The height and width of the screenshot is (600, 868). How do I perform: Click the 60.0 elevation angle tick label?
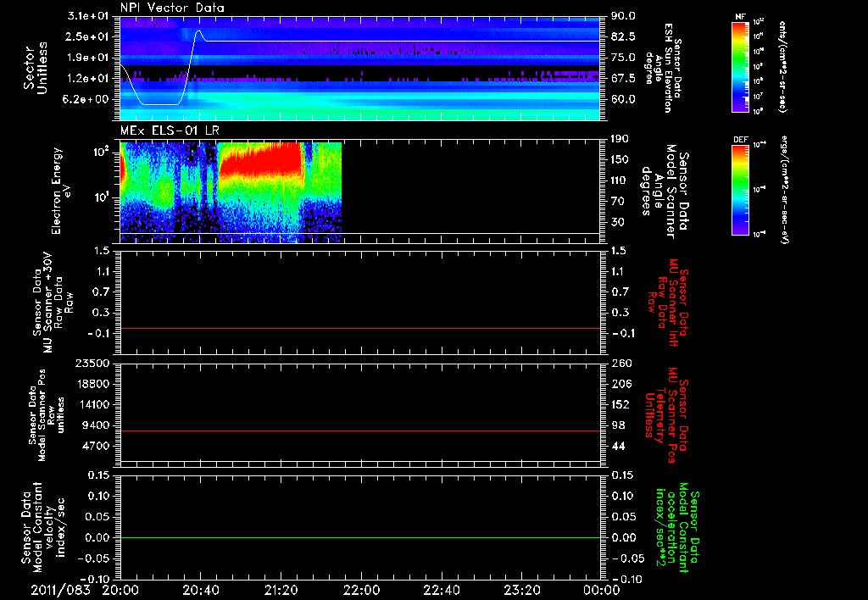point(623,100)
